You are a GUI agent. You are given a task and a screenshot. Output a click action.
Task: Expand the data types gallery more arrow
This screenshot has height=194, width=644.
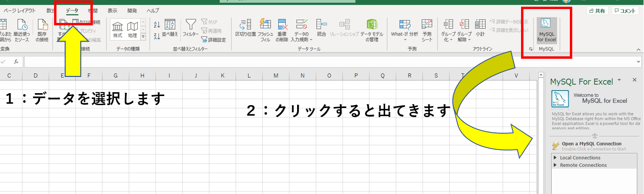pyautogui.click(x=143, y=36)
